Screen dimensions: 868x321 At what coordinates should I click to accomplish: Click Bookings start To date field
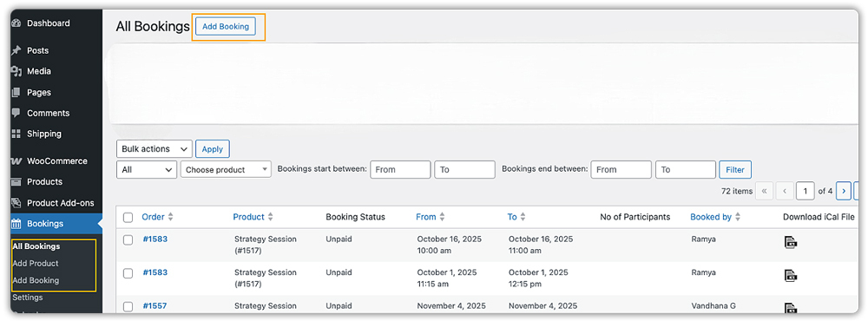pos(465,169)
